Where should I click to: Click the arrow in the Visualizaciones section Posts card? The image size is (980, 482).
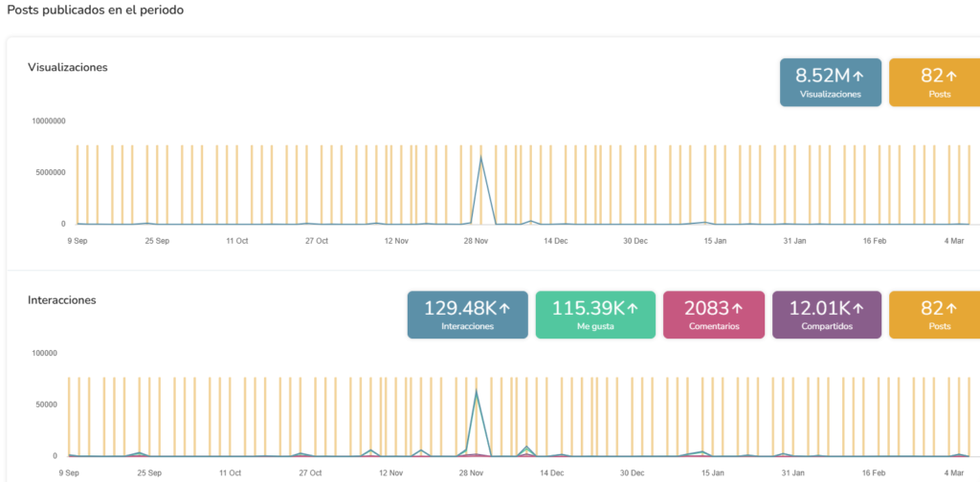[x=952, y=77]
